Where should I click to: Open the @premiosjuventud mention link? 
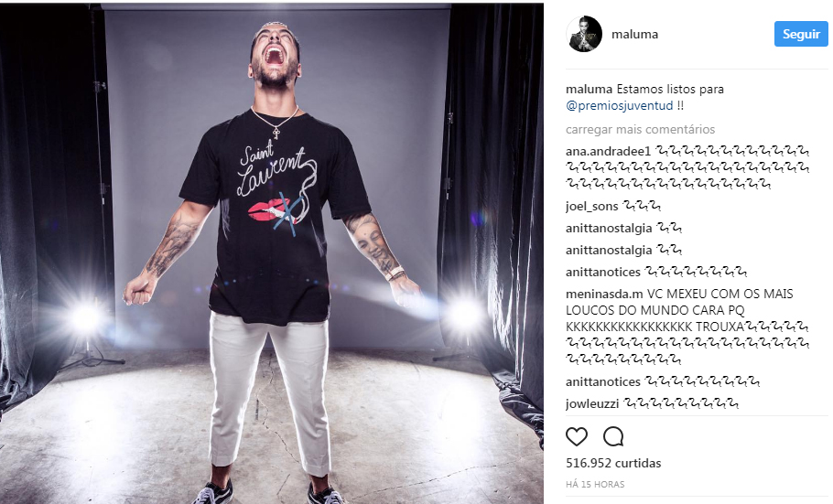620,106
